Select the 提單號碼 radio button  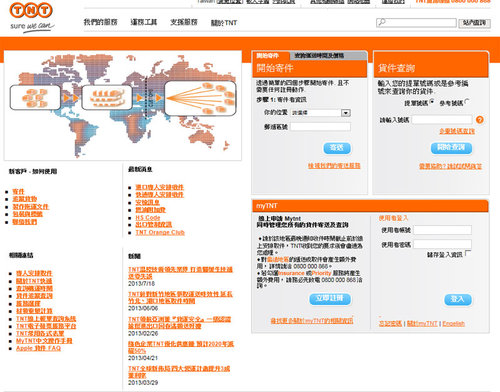432,101
